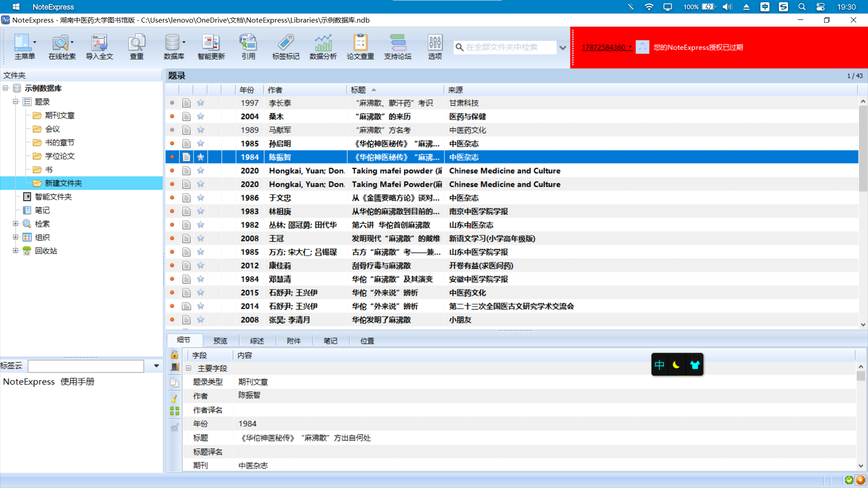Sort by the 年份 column header
Viewport: 868px width, 488px height.
[x=250, y=90]
